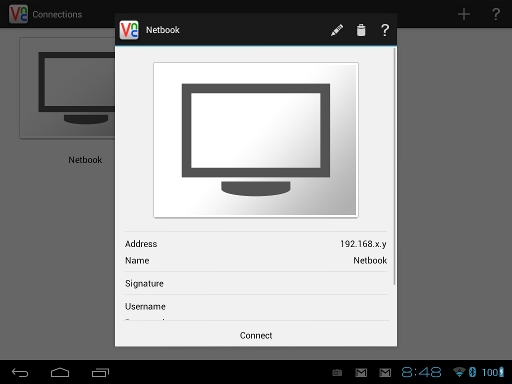Edit the Netbook connection with pencil icon
The width and height of the screenshot is (512, 384).
[337, 30]
